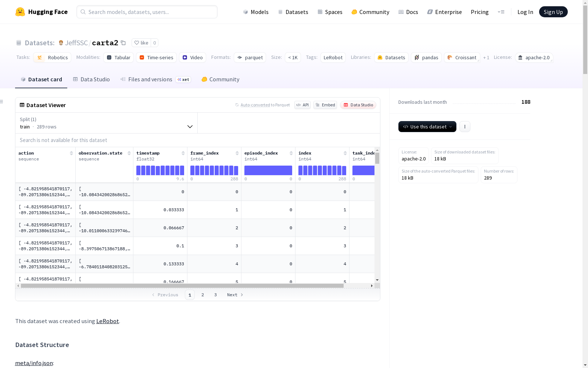588x368 pixels.
Task: Select the Dataset card tab
Action: (x=41, y=79)
